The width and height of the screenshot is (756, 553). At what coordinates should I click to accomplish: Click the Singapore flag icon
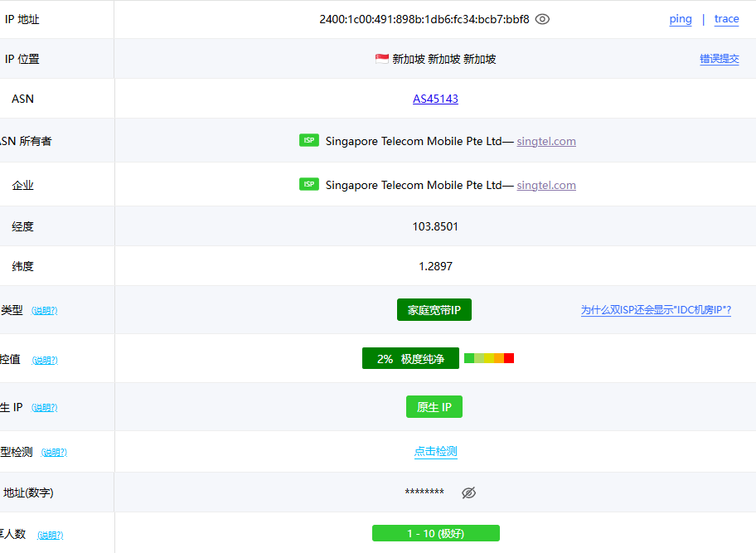coord(382,59)
